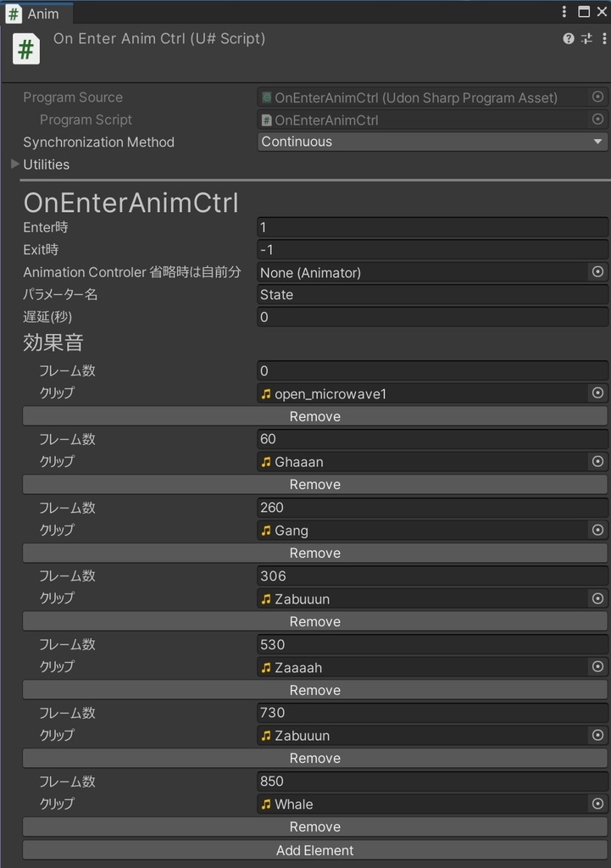Click the U# script icon in the header
The image size is (611, 868).
(x=25, y=48)
